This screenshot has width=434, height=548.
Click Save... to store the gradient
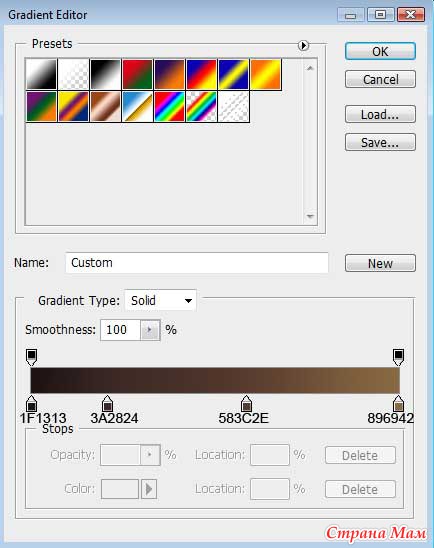[x=380, y=142]
